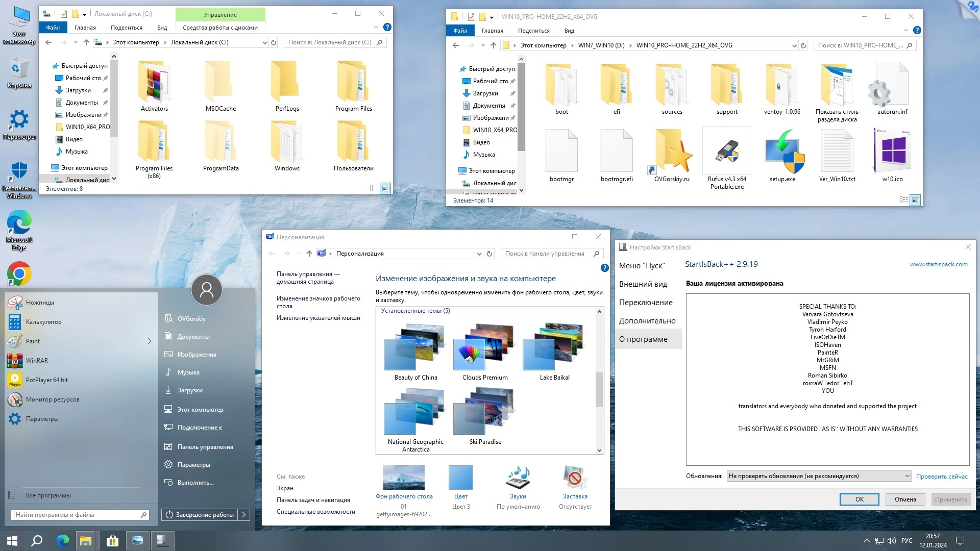Open the Activators folder
Screen dimensions: 980x551
pyautogui.click(x=154, y=84)
